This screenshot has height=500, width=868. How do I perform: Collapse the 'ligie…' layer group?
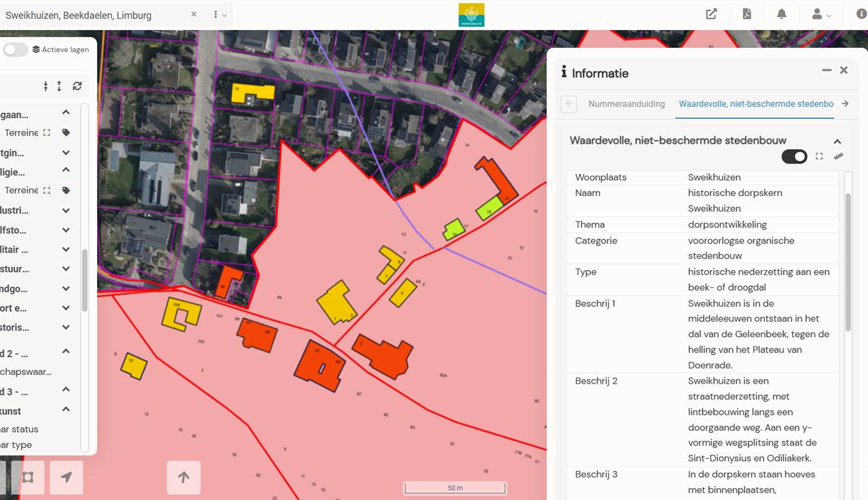(x=66, y=170)
